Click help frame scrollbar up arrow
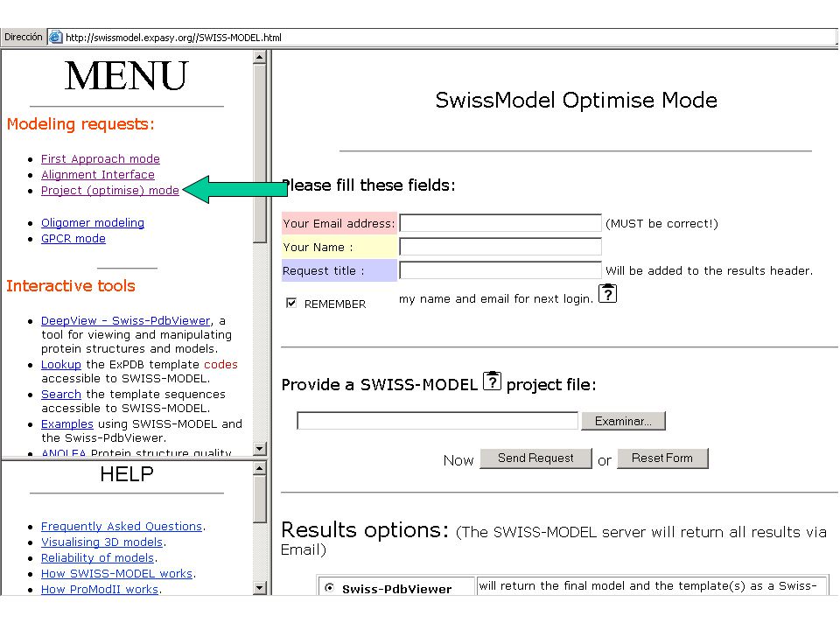Viewport: 840px width, 630px height. click(x=260, y=469)
